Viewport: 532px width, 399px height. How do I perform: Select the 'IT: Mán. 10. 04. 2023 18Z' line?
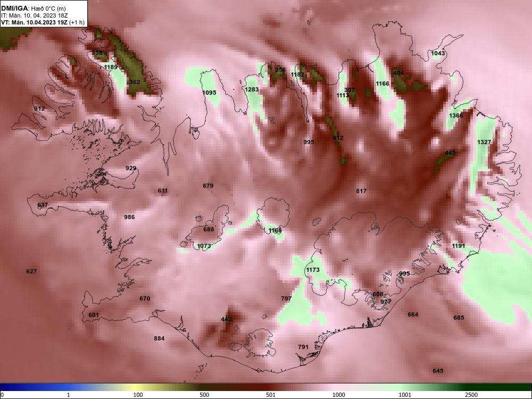pyautogui.click(x=34, y=15)
